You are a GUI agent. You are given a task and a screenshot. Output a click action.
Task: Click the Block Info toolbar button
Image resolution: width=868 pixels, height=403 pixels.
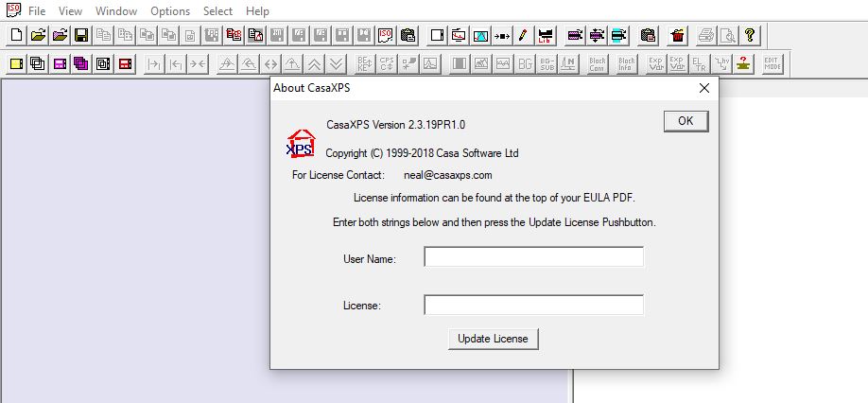(x=627, y=63)
